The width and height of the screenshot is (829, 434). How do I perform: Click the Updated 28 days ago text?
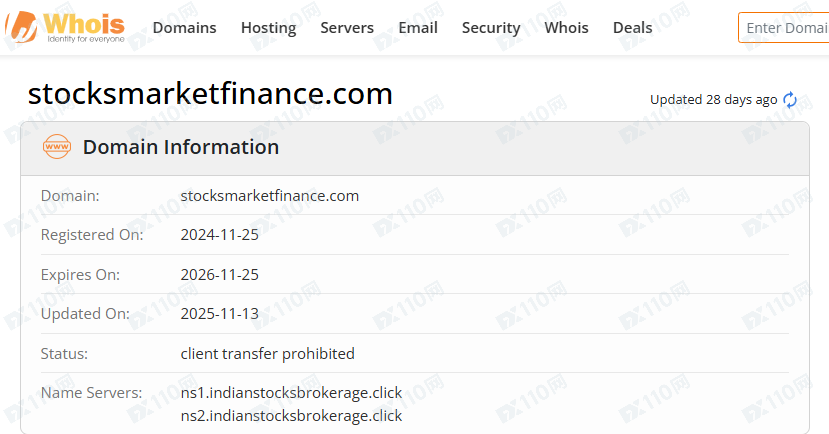[x=713, y=100]
